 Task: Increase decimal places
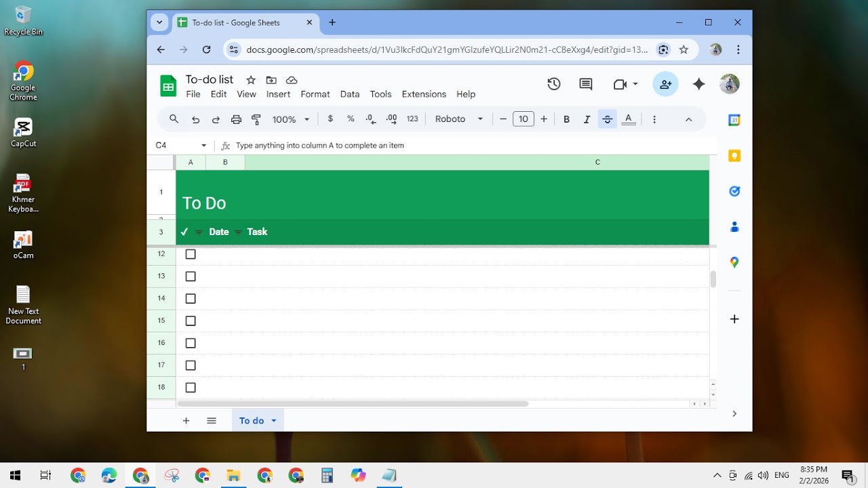391,119
